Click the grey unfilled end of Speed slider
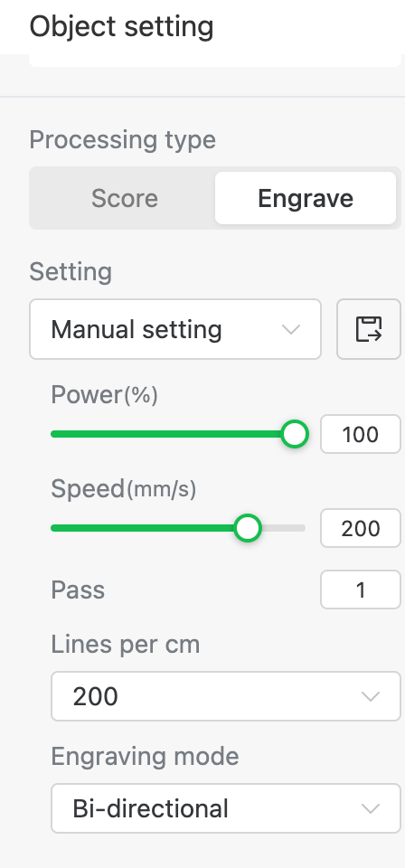 283,528
